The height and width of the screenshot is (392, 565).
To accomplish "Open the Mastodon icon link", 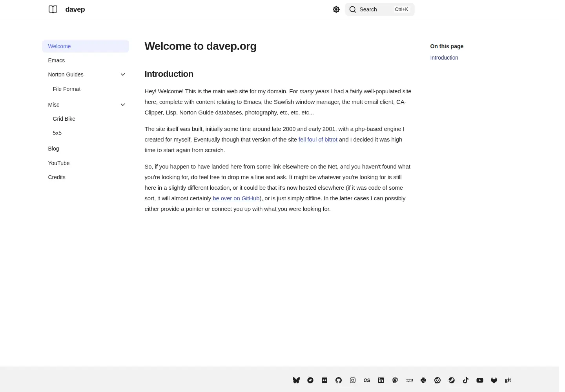I will [395, 380].
